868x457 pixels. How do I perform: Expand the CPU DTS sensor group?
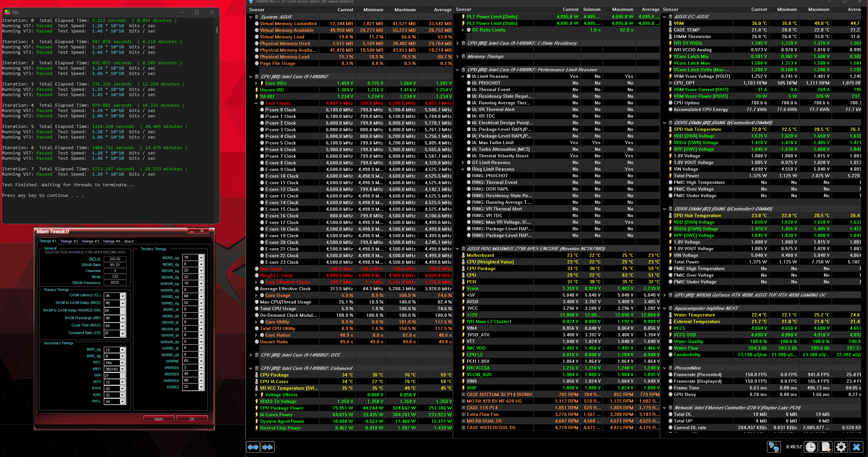pyautogui.click(x=251, y=355)
